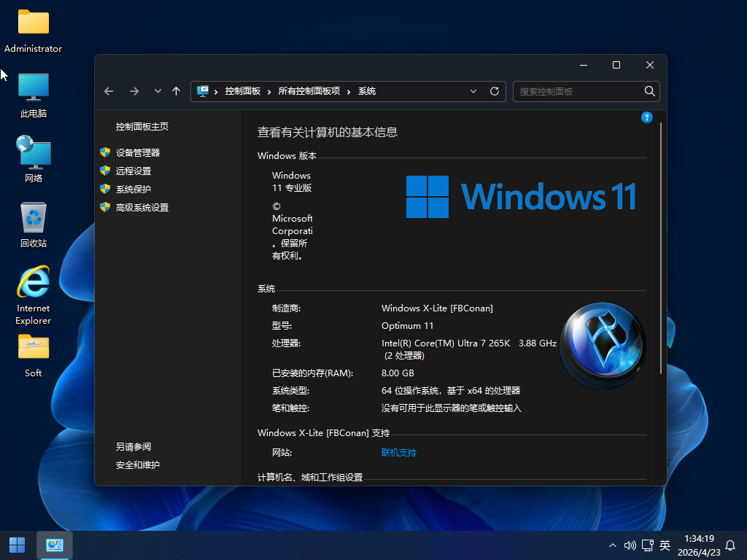Open the Soft folder on the desktop
The image size is (747, 560).
tap(34, 355)
